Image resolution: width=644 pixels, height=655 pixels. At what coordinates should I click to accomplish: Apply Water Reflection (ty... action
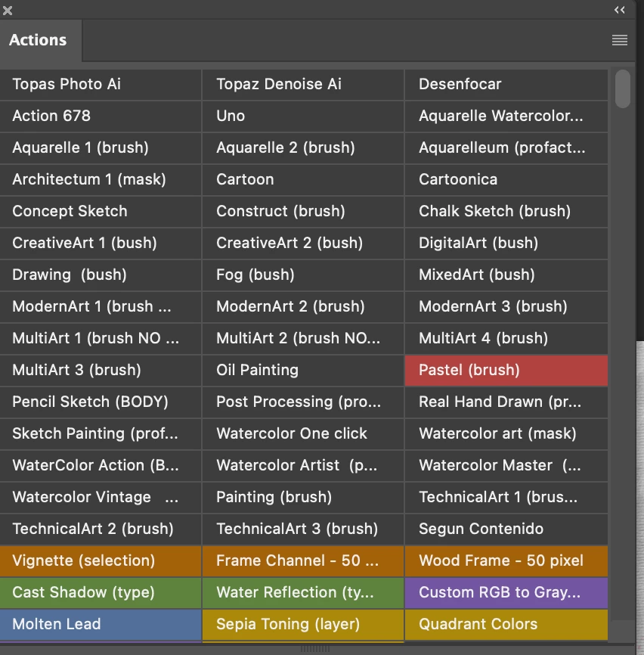[x=303, y=592]
